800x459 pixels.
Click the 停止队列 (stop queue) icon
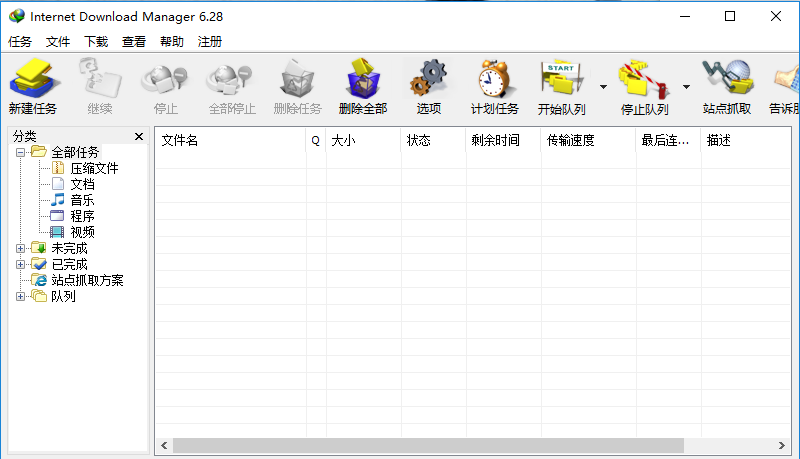pos(644,86)
